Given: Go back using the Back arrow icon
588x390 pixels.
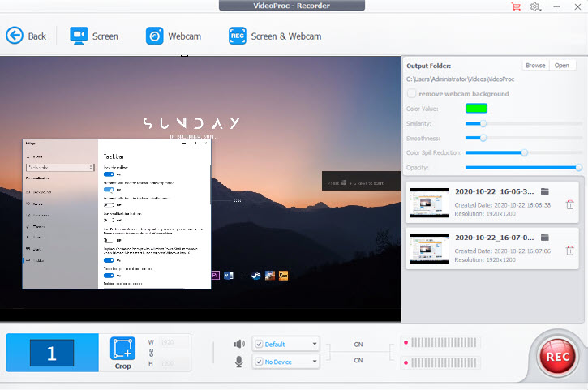Looking at the screenshot, I should pos(15,36).
